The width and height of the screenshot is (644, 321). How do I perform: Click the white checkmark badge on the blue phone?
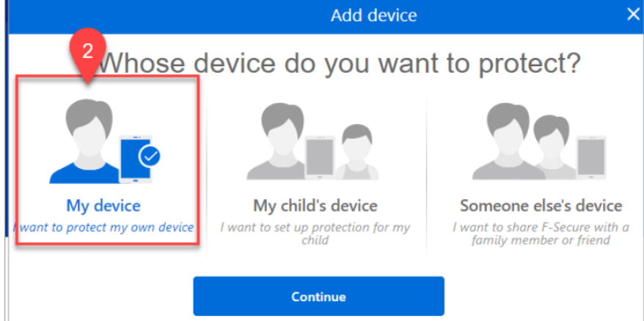coord(150,156)
